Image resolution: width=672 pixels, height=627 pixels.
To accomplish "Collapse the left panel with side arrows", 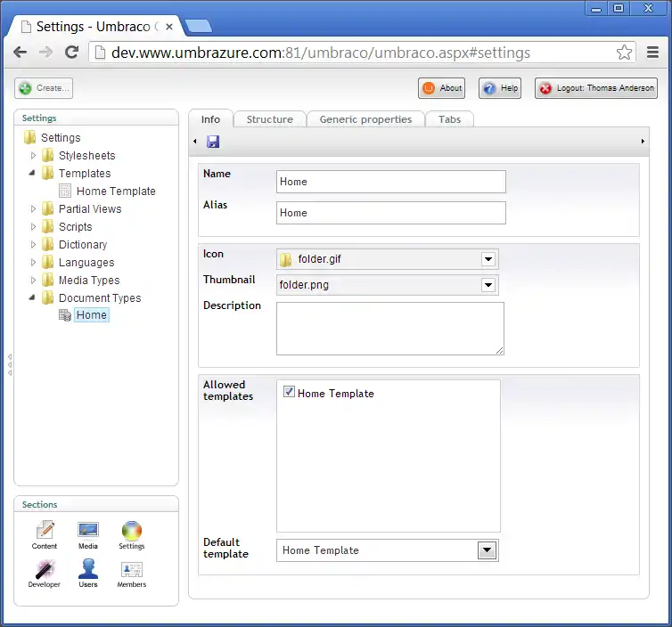I will [10, 364].
